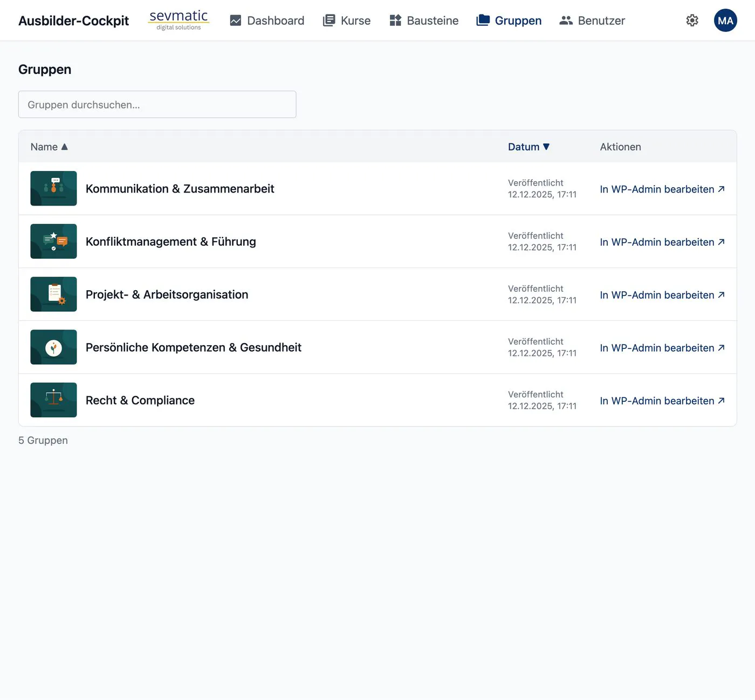
Task: Open the settings gear icon
Action: pos(692,20)
